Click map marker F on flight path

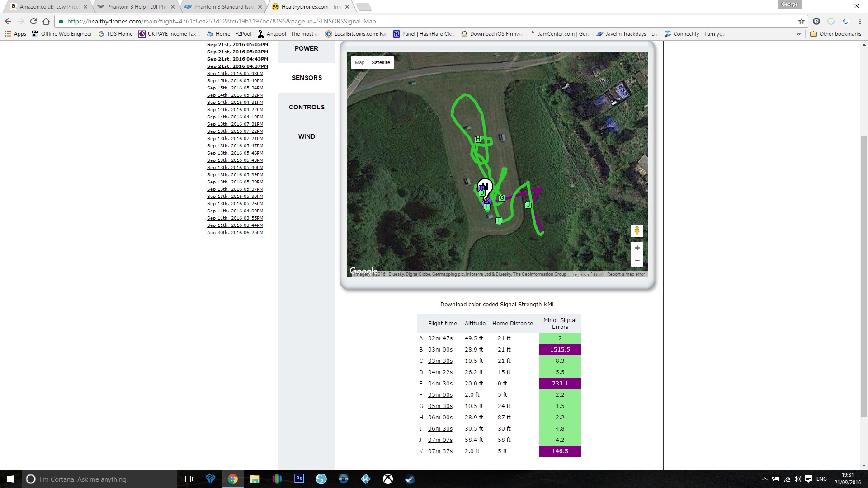pos(487,207)
